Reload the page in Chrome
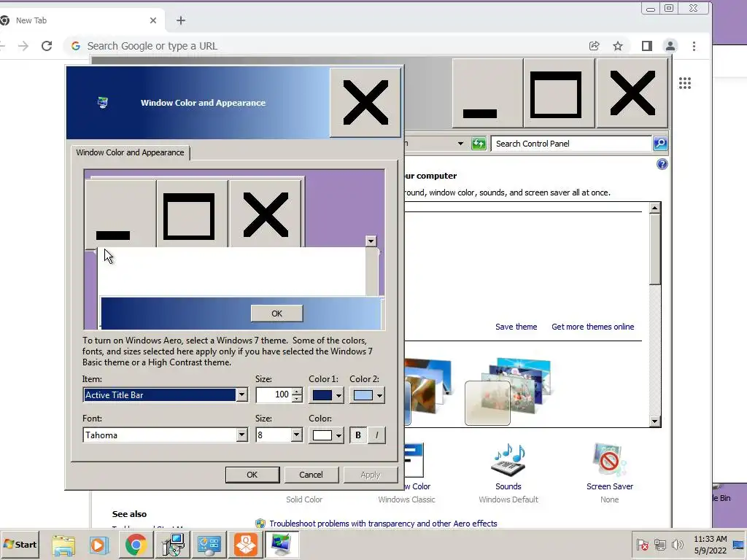 47,46
